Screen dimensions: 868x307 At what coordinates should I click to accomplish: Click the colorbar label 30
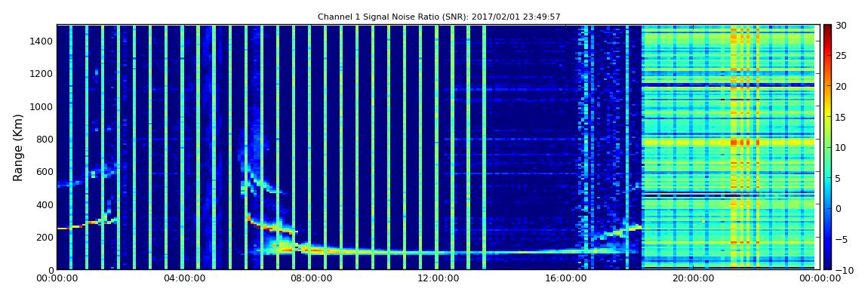pyautogui.click(x=842, y=26)
